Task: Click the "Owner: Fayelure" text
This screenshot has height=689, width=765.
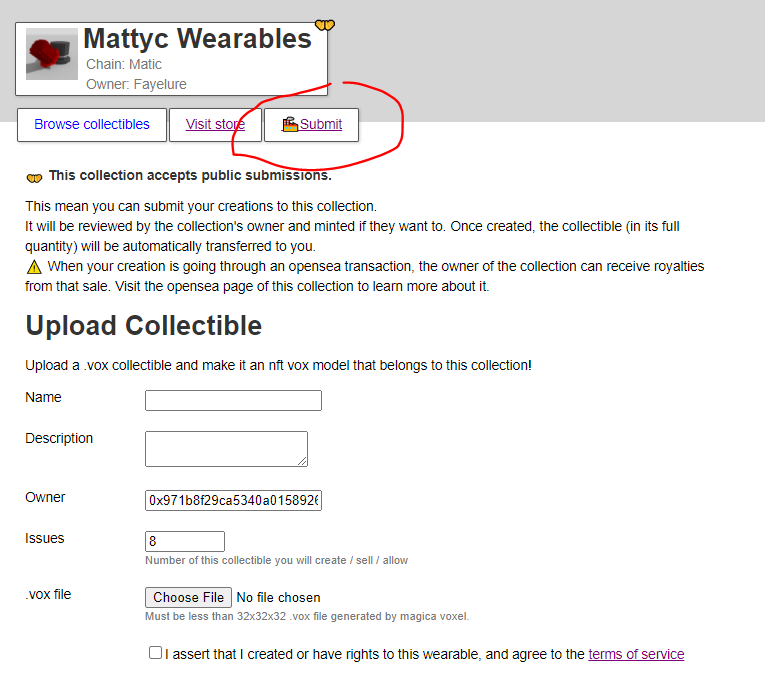Action: point(136,84)
